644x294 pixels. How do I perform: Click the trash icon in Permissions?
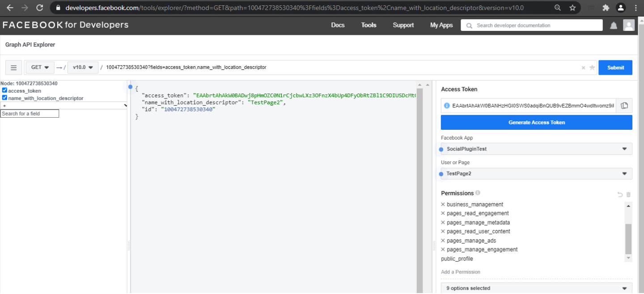point(628,194)
